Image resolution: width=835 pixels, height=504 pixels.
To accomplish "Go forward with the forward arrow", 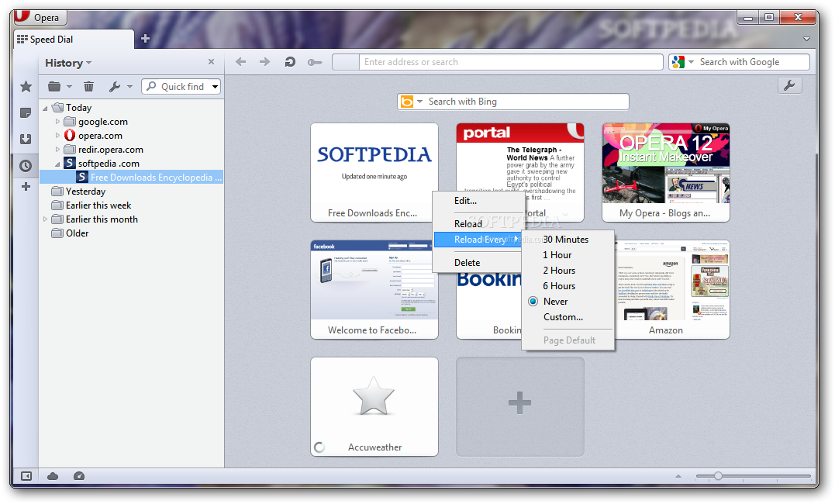I will coord(264,62).
